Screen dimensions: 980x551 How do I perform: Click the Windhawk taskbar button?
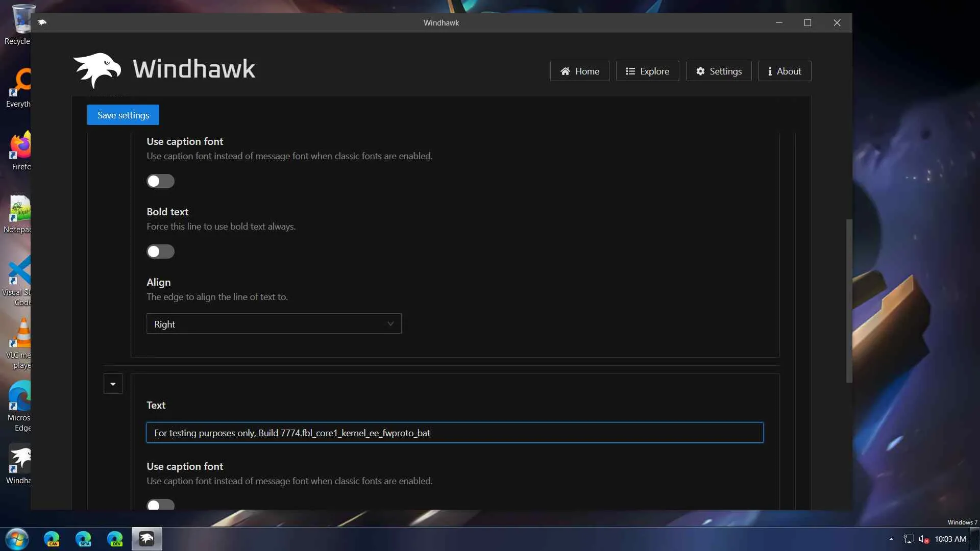pos(146,539)
